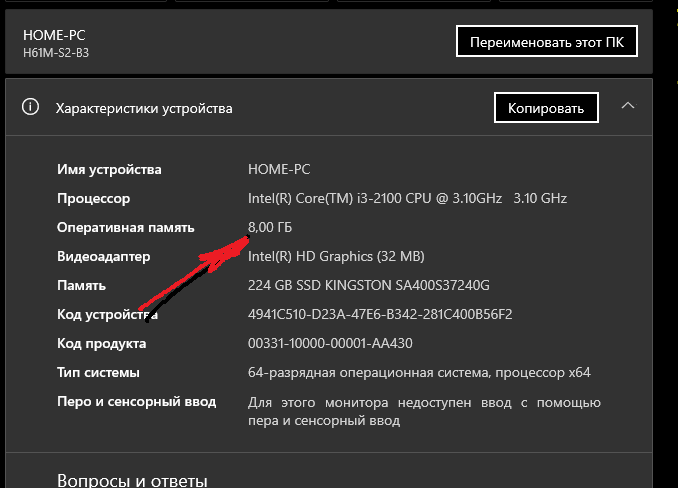Select the Intel Core i3-2100 processor value
Viewport: 678px width, 488px height.
point(407,198)
